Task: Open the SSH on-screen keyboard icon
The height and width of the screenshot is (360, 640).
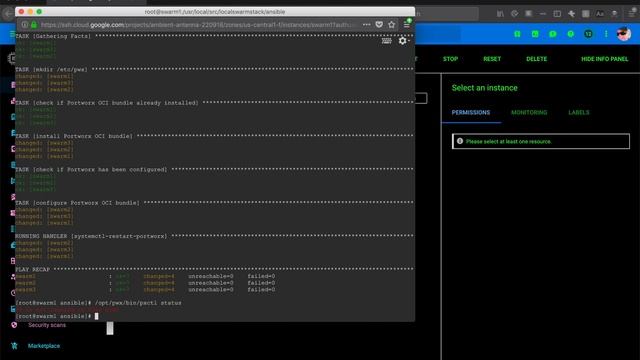Action: (387, 41)
